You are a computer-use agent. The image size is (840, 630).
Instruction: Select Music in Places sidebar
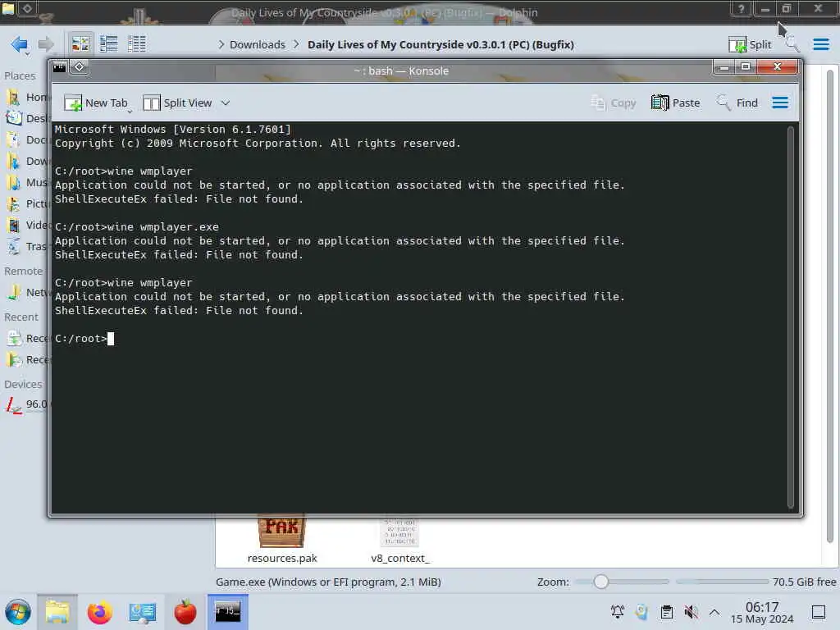point(28,183)
